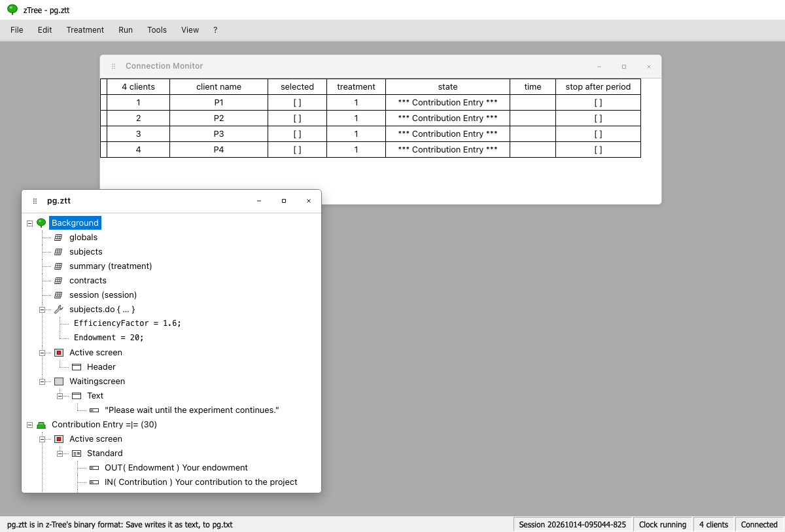Open the View menu

point(190,30)
